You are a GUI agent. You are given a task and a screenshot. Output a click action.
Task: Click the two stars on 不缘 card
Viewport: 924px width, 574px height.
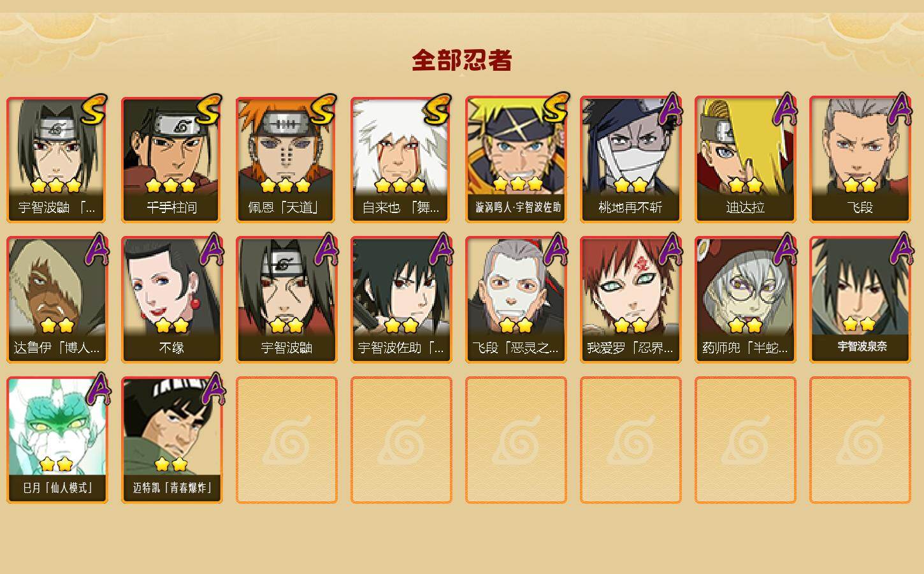171,326
